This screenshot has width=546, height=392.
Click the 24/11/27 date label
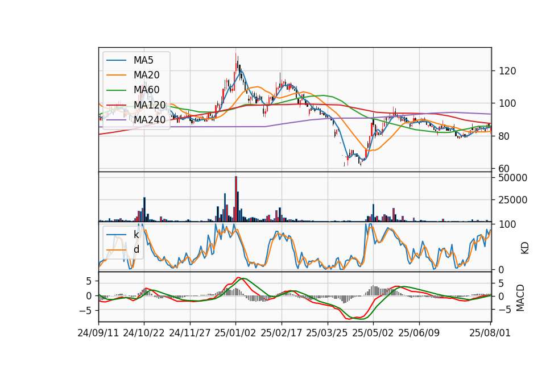[x=190, y=333]
